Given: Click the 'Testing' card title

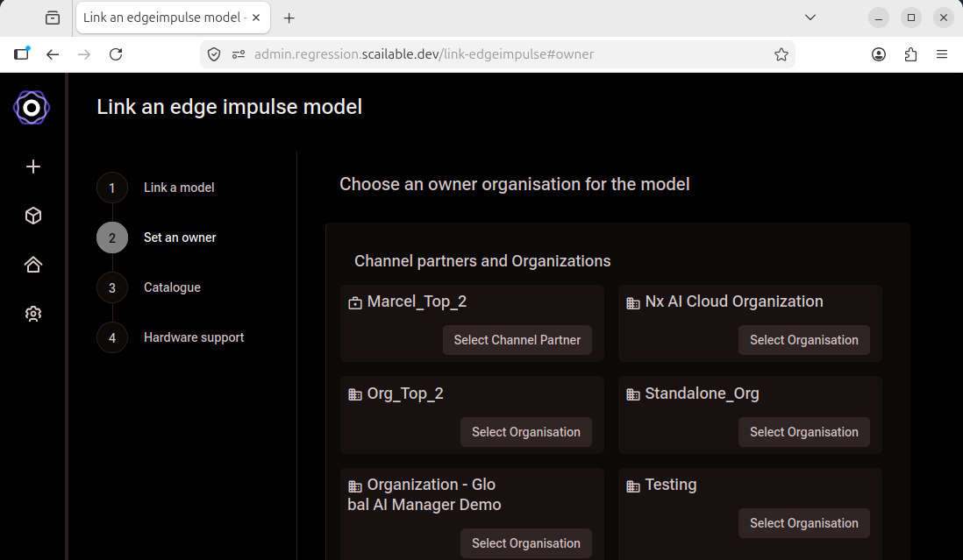Looking at the screenshot, I should tap(671, 485).
